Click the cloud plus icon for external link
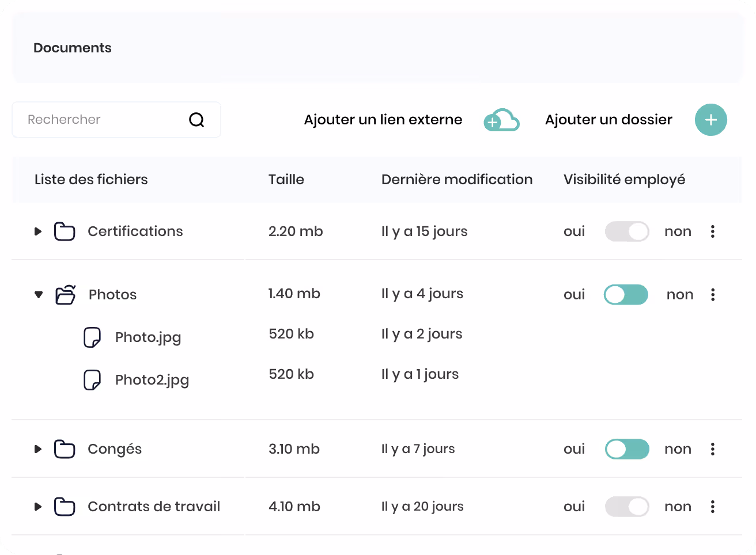 [501, 120]
